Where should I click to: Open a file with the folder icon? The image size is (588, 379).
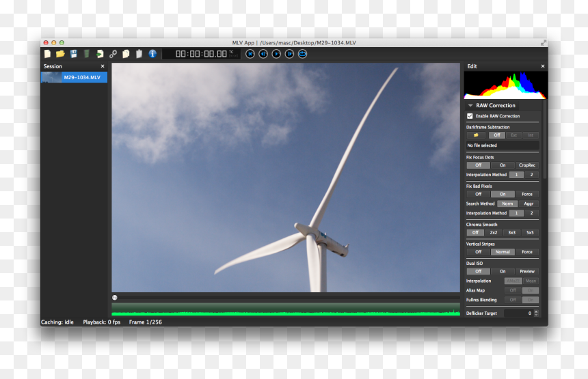click(x=60, y=54)
